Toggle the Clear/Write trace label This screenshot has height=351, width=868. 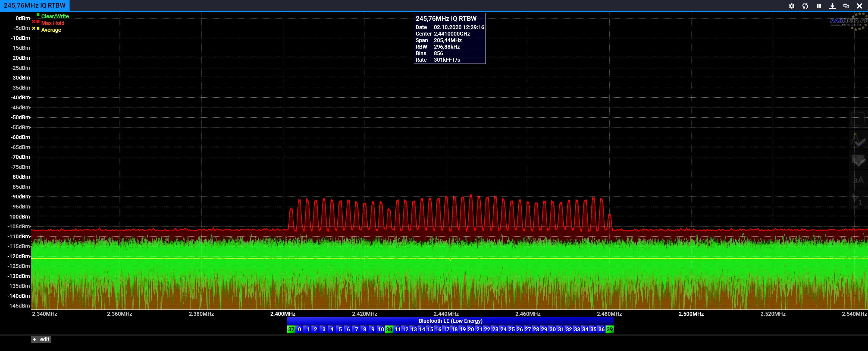pos(55,16)
